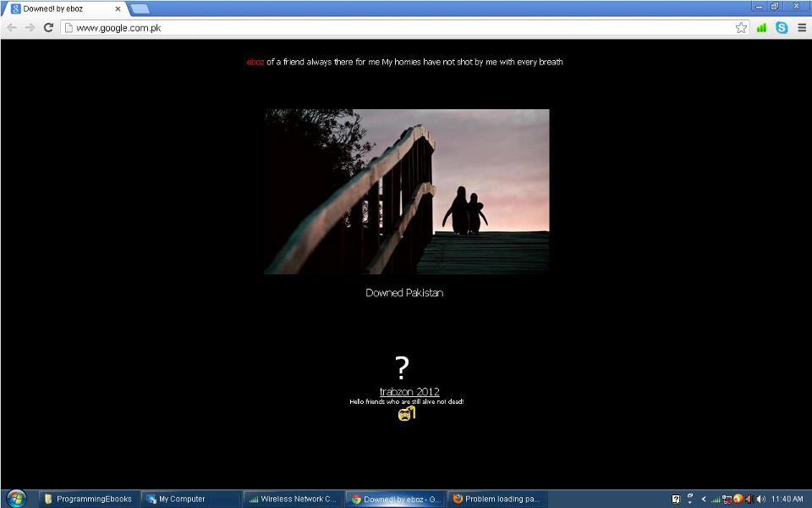Minimize the Chrome window
The height and width of the screenshot is (508, 812).
[760, 7]
